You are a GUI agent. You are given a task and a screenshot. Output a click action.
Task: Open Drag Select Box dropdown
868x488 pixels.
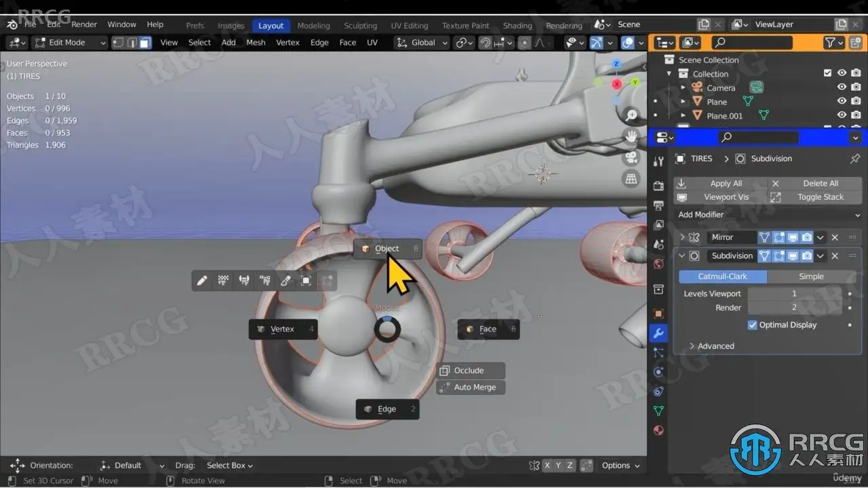(x=229, y=466)
